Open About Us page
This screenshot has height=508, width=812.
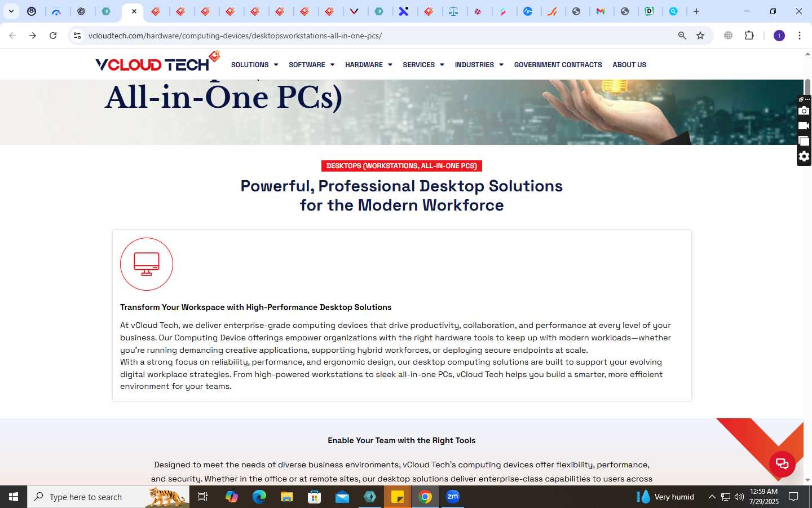pos(629,65)
